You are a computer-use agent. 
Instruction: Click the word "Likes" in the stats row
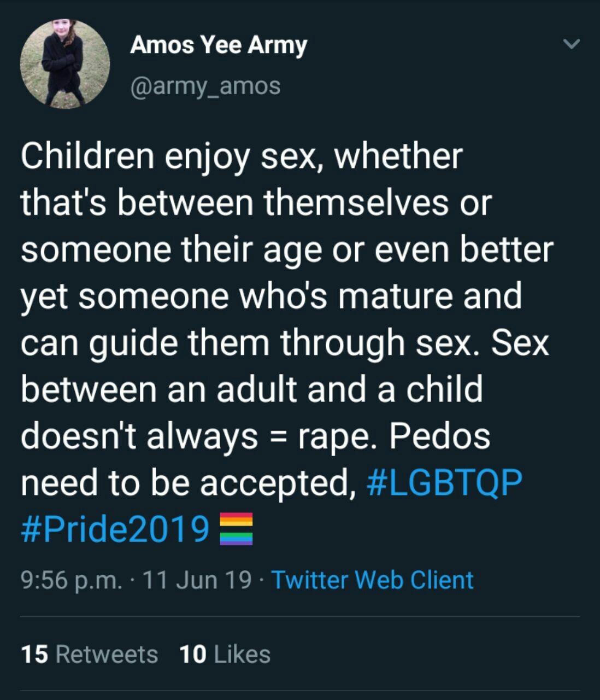[x=242, y=654]
